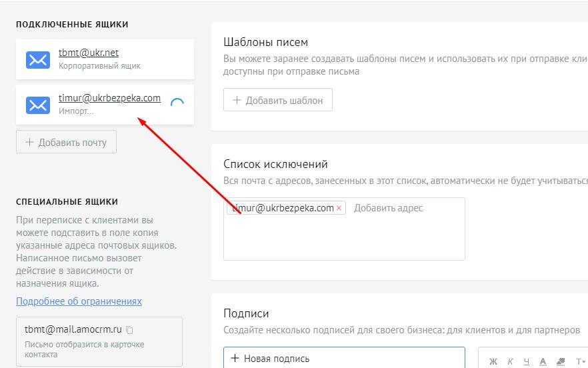
Task: Click the plus icon in 'Добавить почту'
Action: pos(29,142)
